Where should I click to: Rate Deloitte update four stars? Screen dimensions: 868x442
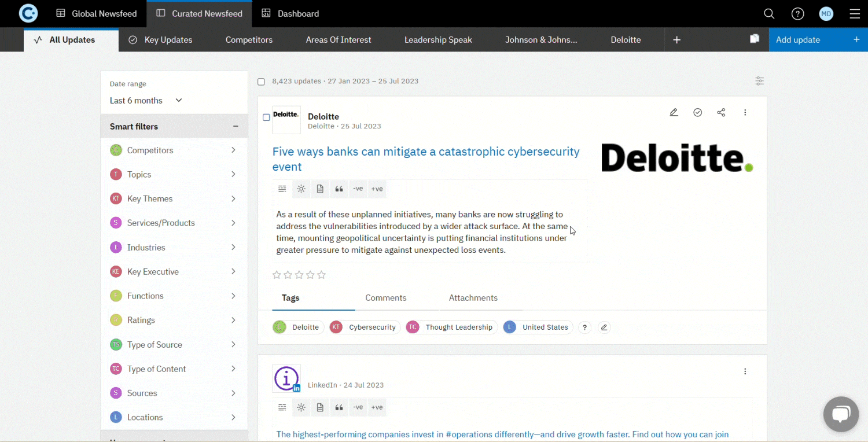(310, 275)
